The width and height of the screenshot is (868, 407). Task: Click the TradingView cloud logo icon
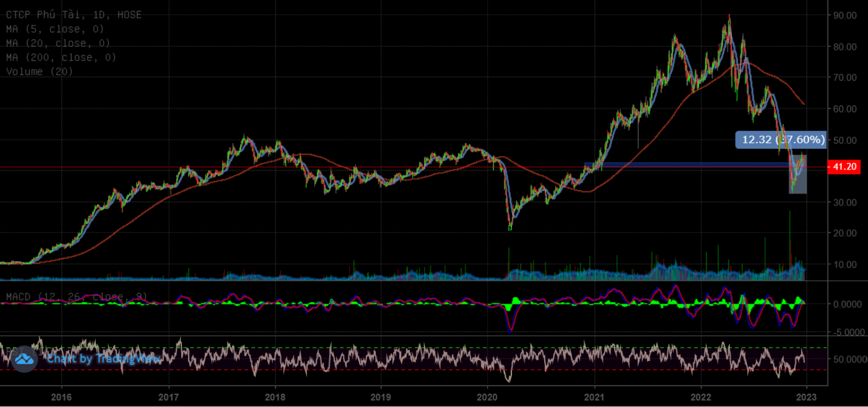pos(24,359)
